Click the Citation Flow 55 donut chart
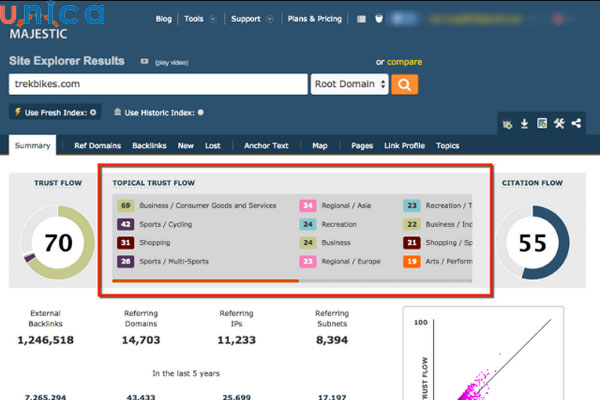 (x=532, y=243)
